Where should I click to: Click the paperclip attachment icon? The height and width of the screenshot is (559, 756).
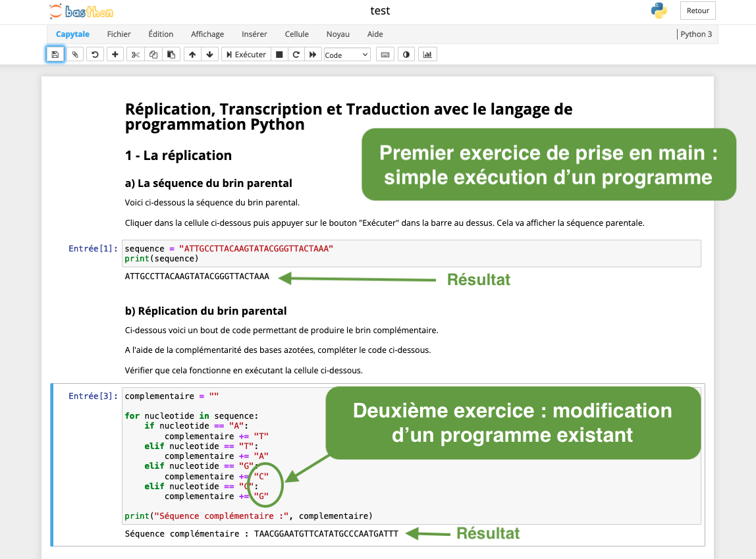click(75, 55)
